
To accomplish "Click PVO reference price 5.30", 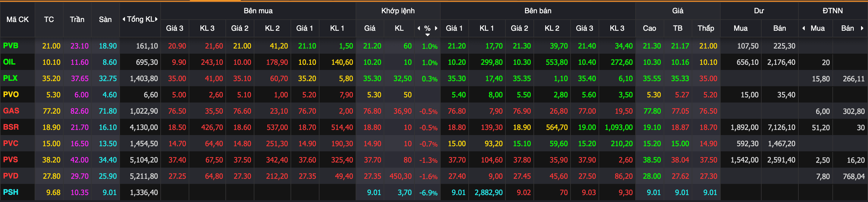I will tap(53, 95).
